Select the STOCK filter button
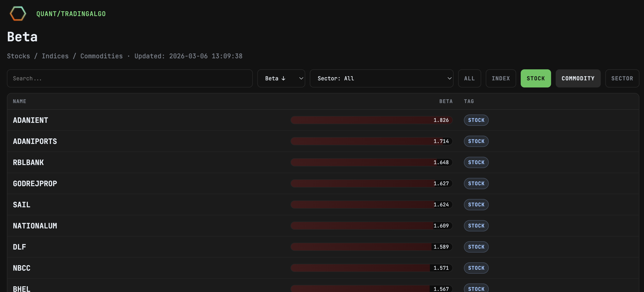644x292 pixels. 535,78
